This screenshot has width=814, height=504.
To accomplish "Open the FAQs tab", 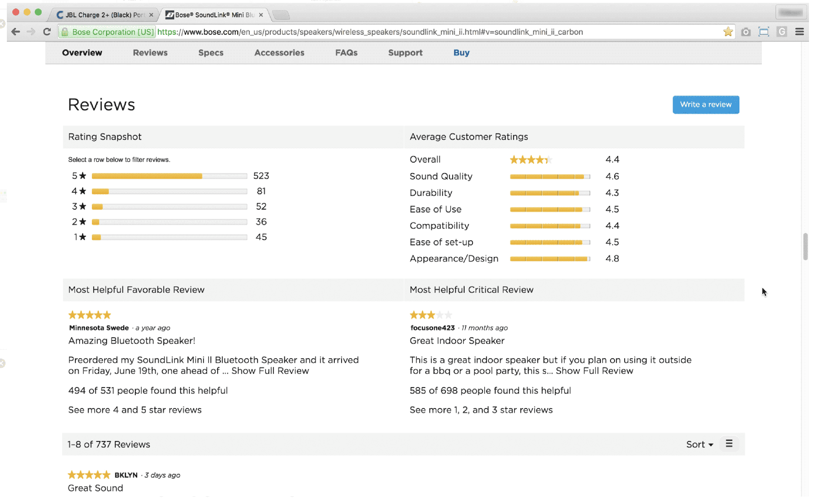I will 346,53.
